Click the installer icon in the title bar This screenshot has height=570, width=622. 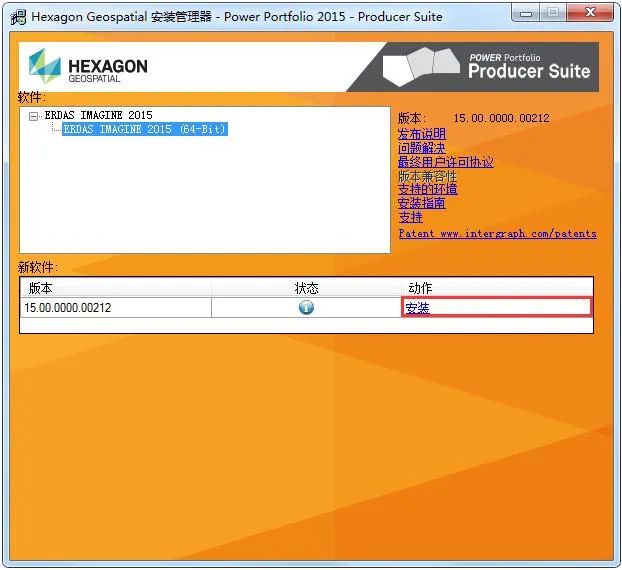pos(18,17)
